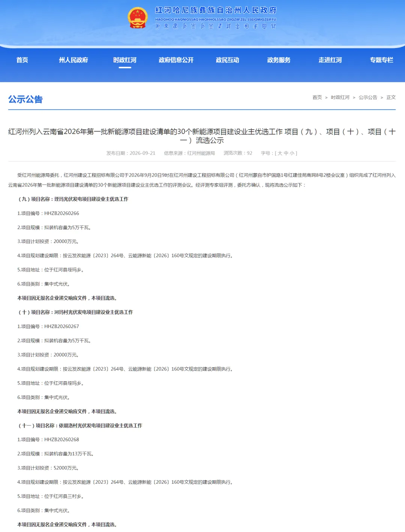Click the 公示公告 section heading
The width and height of the screenshot is (405, 532).
25,99
